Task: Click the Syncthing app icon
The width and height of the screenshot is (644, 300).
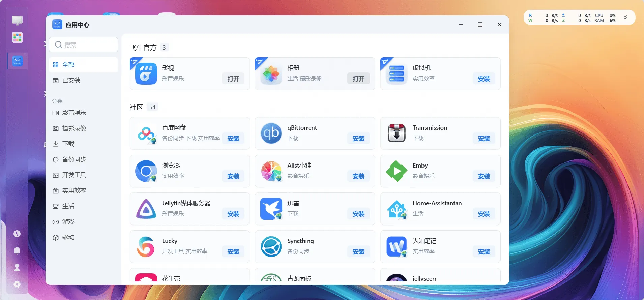Action: click(271, 247)
